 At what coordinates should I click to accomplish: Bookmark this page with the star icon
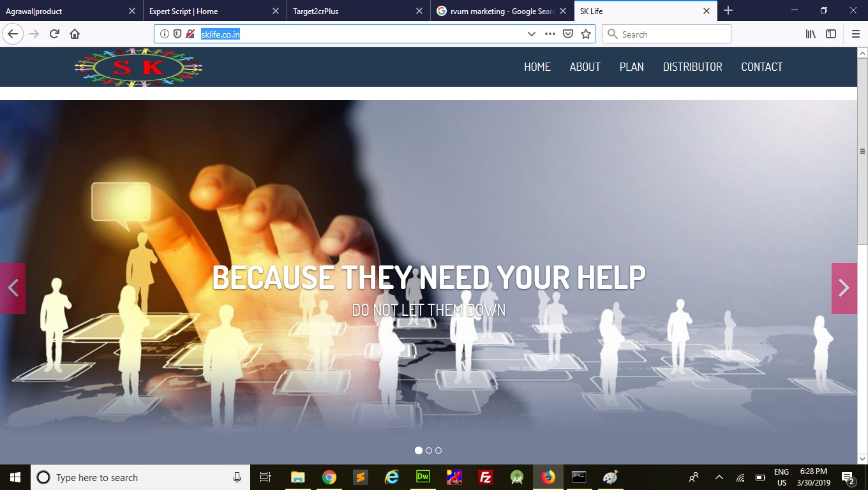(586, 34)
